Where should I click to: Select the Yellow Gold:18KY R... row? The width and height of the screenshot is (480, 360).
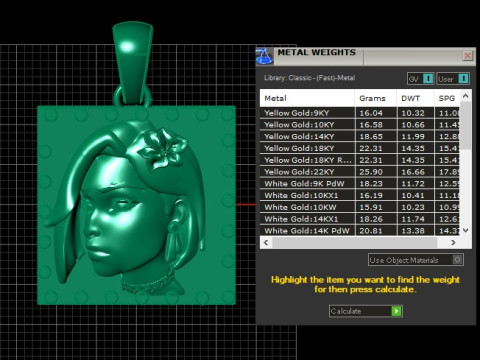click(x=360, y=160)
